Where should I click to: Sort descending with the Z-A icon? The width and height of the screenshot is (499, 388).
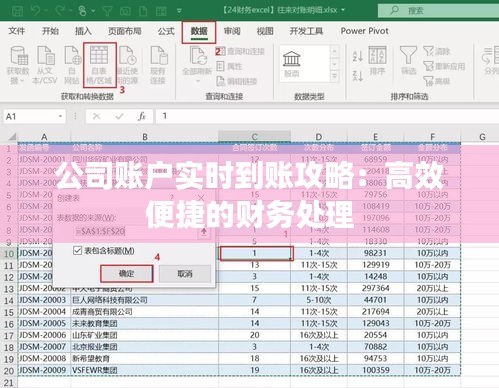pyautogui.click(x=358, y=76)
